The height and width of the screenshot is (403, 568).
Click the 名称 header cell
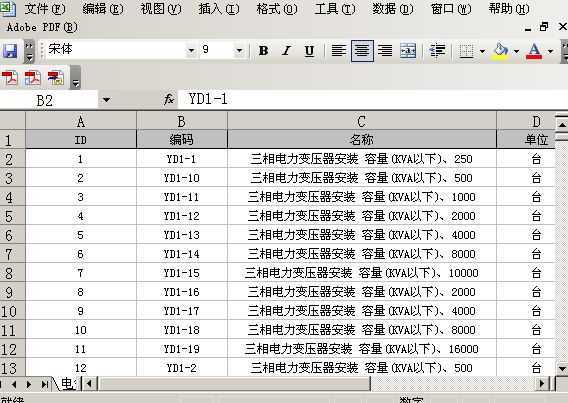click(x=362, y=139)
